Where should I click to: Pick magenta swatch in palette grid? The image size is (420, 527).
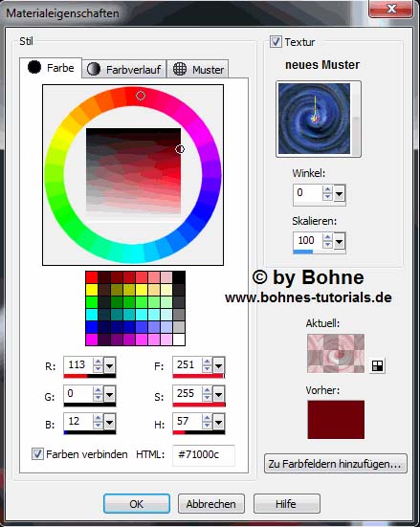92,340
